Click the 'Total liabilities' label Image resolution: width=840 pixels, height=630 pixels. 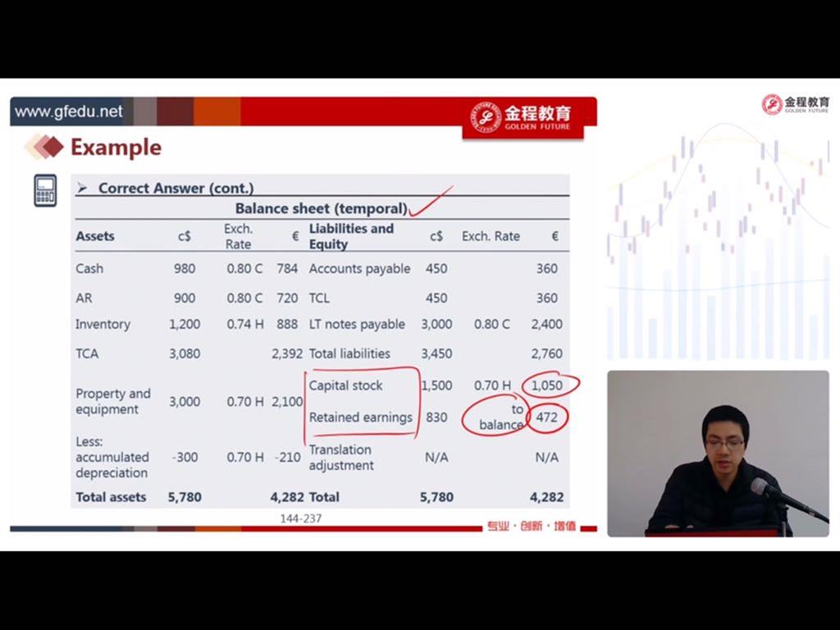(349, 354)
